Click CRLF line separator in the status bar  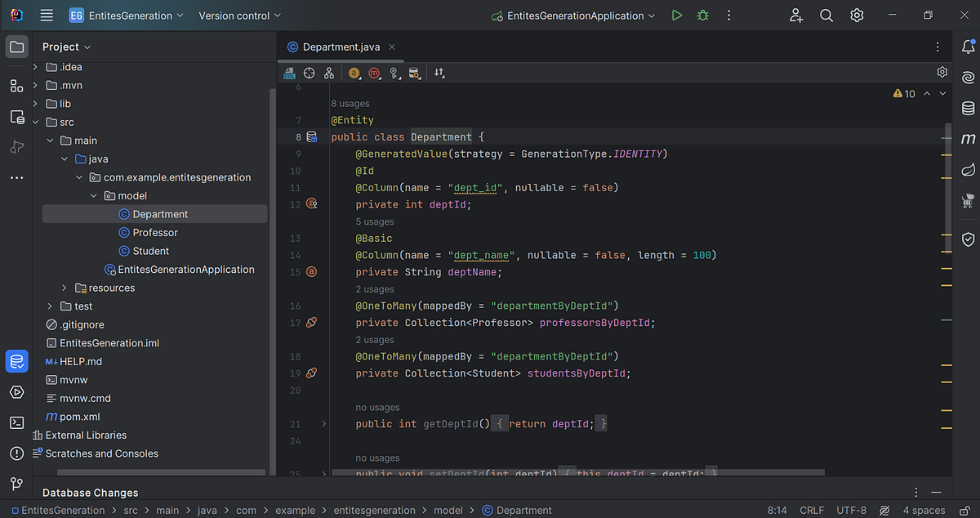[x=812, y=510]
